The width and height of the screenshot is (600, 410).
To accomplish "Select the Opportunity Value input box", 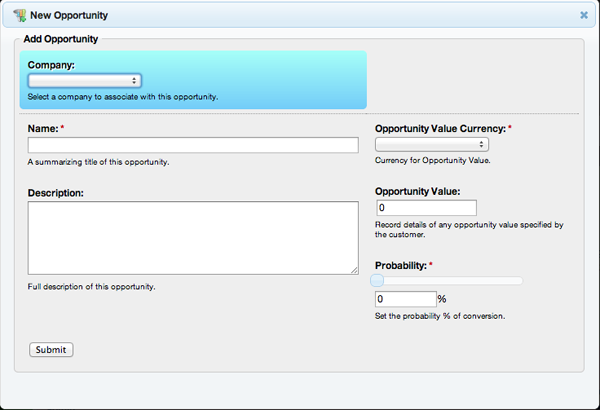I will click(425, 208).
